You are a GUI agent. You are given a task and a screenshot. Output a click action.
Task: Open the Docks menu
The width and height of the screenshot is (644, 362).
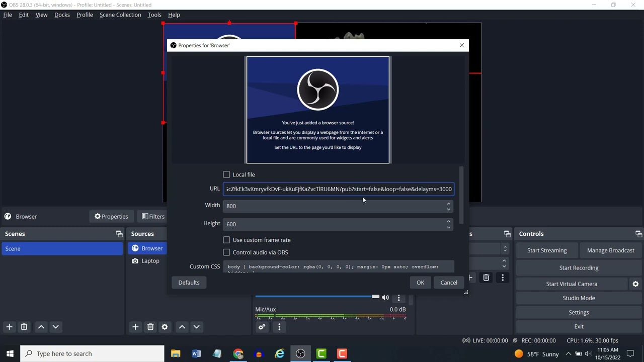coord(62,15)
